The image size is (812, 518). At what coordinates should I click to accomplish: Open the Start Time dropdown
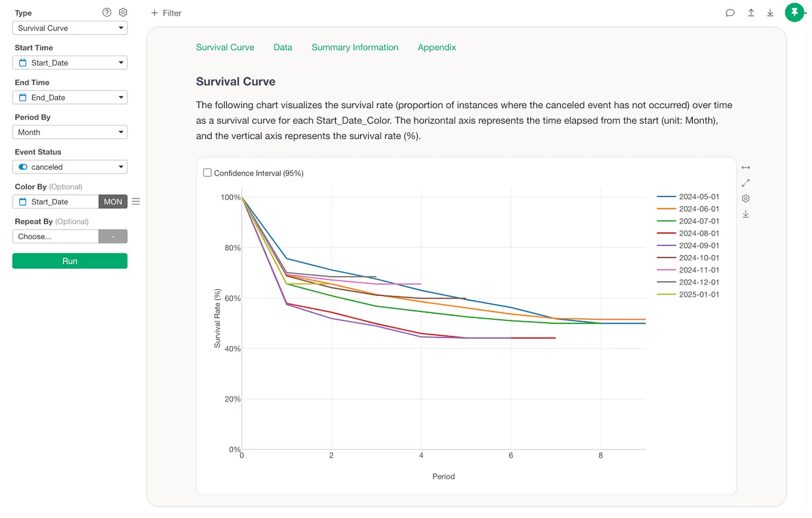click(x=69, y=62)
